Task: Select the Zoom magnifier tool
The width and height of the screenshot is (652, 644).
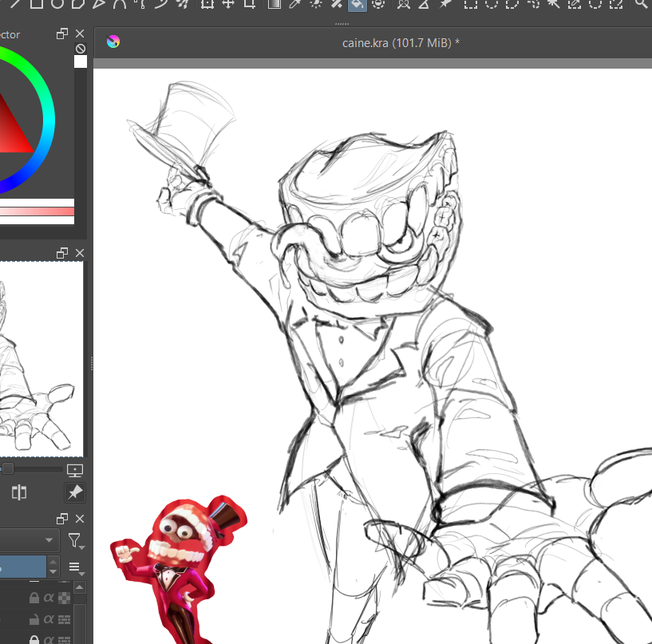Action: [x=642, y=3]
